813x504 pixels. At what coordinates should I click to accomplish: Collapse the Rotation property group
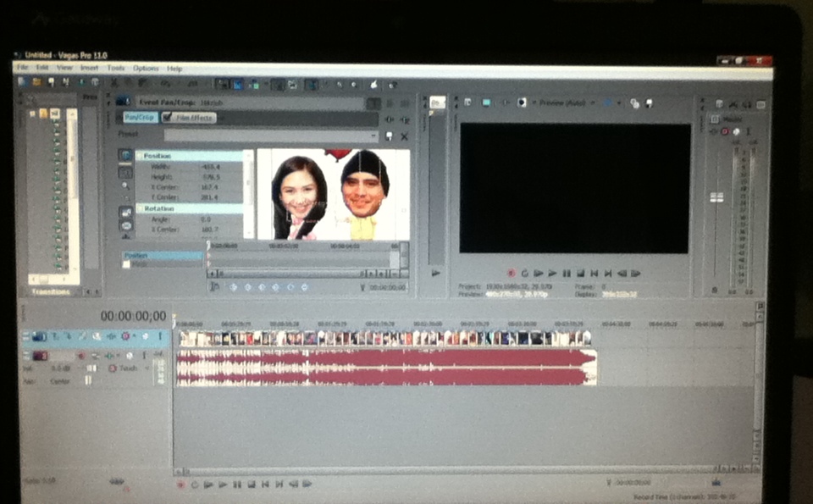[140, 208]
